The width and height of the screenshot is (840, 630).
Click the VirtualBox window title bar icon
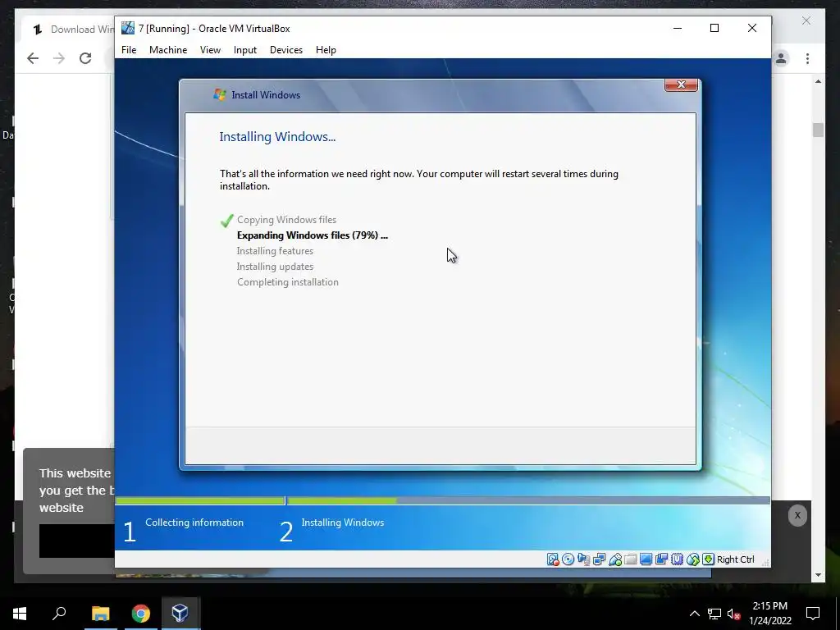pyautogui.click(x=127, y=28)
